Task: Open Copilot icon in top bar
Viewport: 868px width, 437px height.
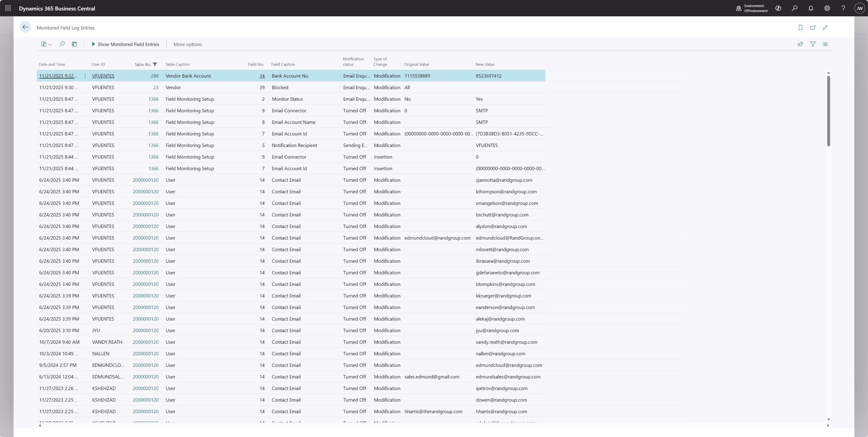Action: 778,8
